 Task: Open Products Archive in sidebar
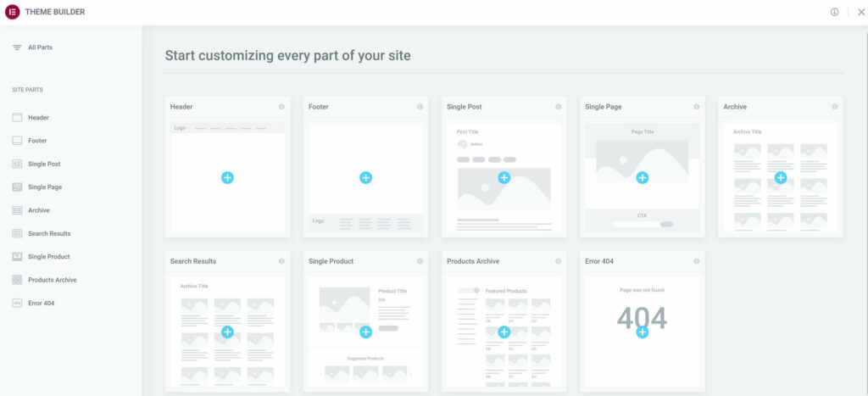tap(53, 280)
